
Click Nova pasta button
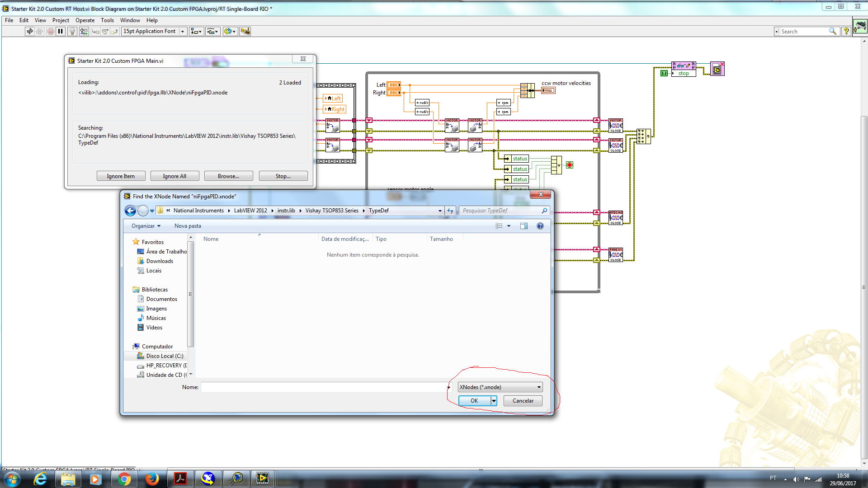[x=188, y=226]
